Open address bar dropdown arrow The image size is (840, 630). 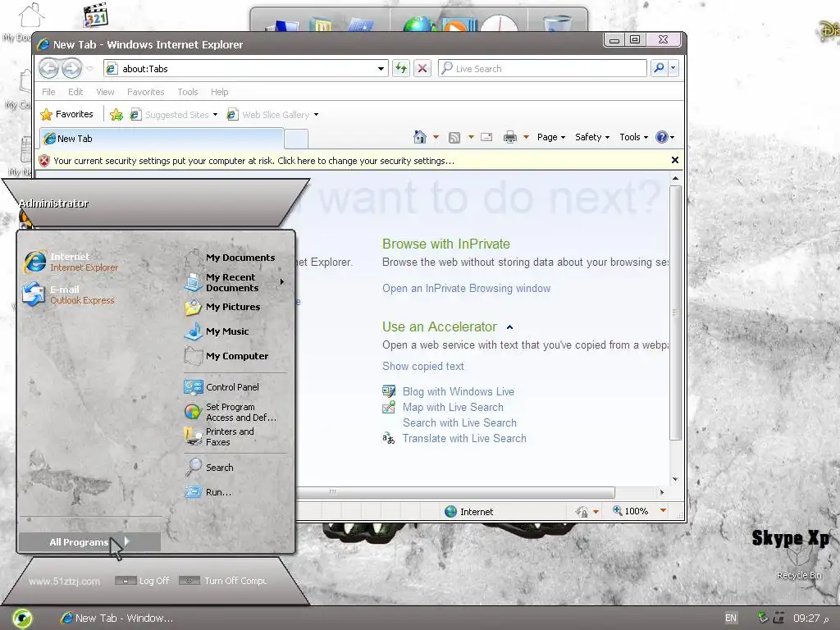(381, 69)
